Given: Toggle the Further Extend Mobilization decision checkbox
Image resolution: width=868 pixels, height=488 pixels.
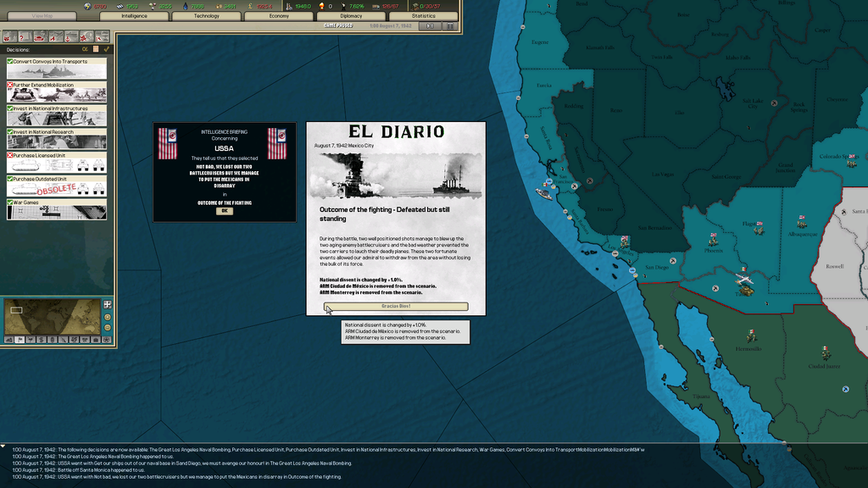Looking at the screenshot, I should coord(10,86).
